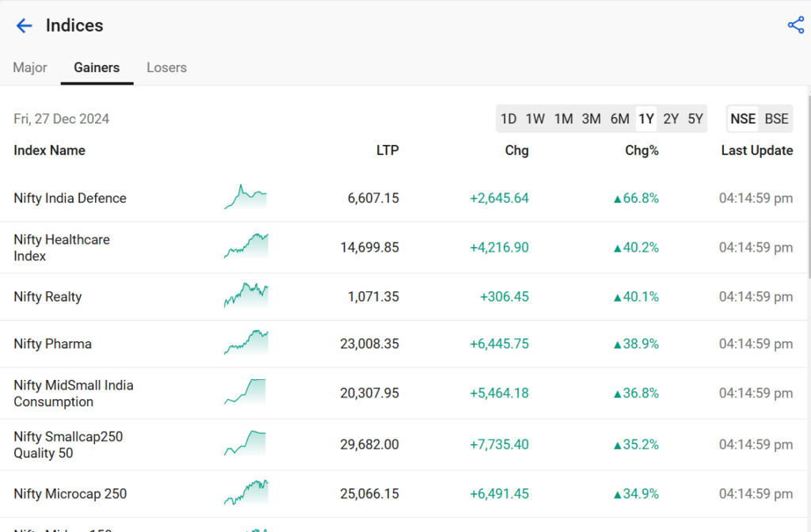Click change value +6,445.75
The image size is (811, 532).
click(499, 344)
